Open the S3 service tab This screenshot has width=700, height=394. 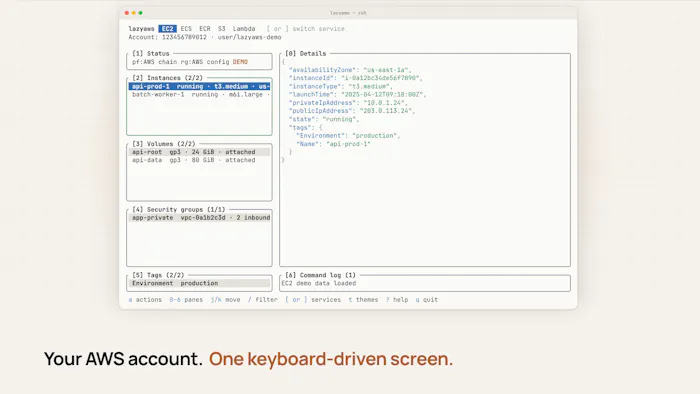coord(222,29)
